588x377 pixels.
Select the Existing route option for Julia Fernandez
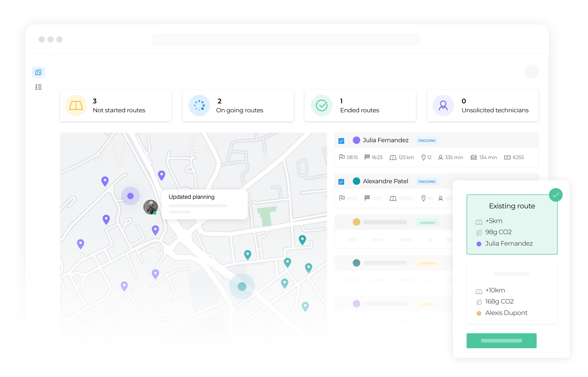click(x=512, y=224)
